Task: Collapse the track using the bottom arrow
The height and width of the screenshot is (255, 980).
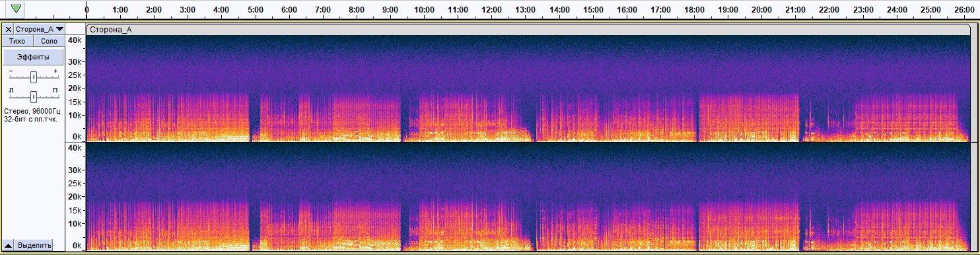Action: point(9,245)
